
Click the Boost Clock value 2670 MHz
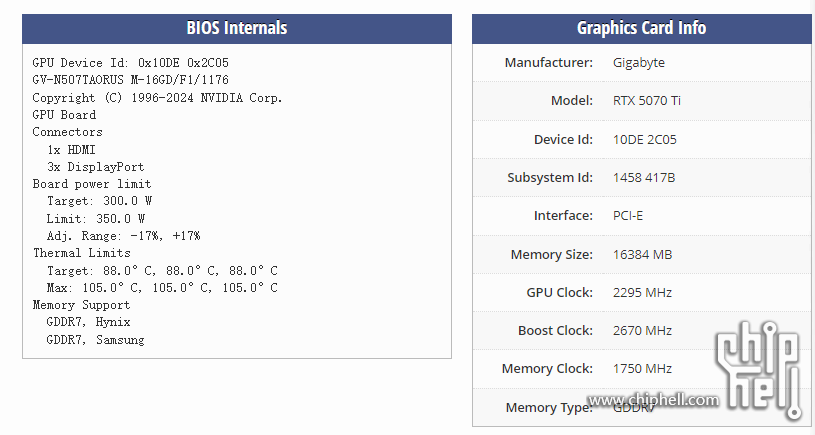click(x=642, y=331)
